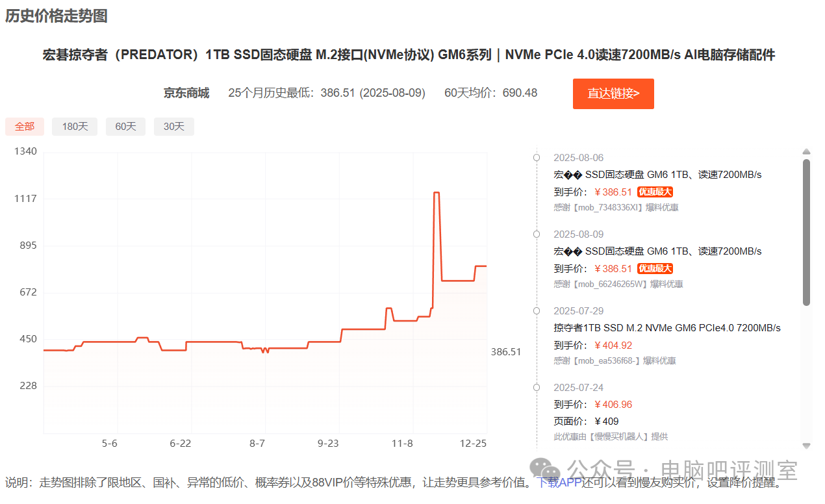Click the 慢慢买机器人 provider text
The image size is (825, 504).
pos(612,437)
